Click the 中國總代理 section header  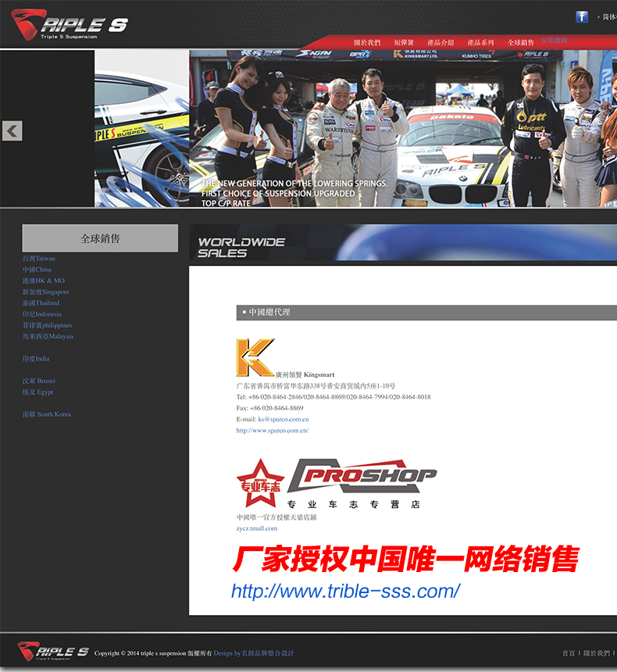[426, 312]
